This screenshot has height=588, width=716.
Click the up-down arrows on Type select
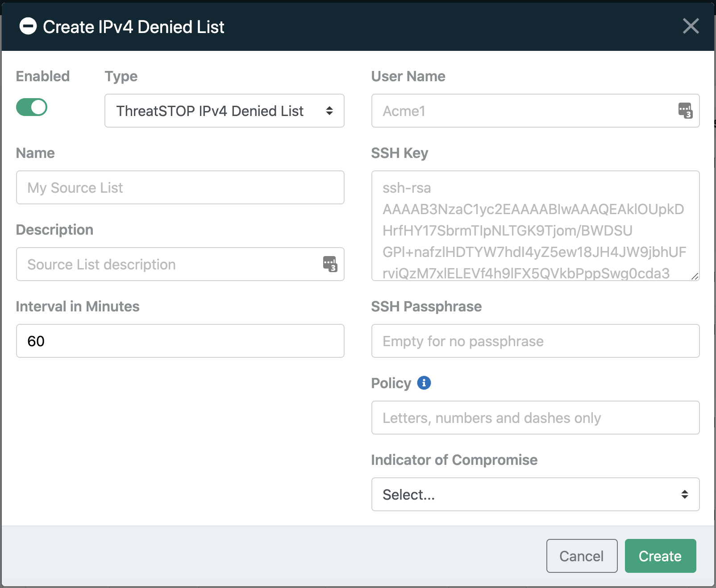click(x=329, y=111)
